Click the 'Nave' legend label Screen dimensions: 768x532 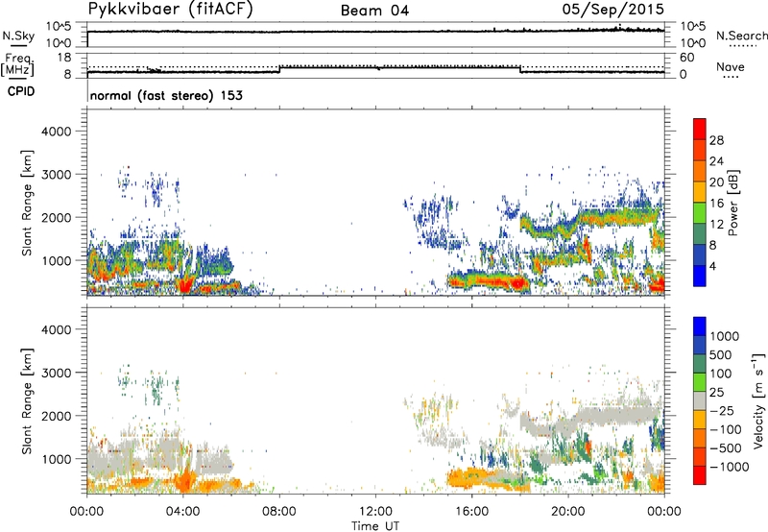pyautogui.click(x=731, y=66)
